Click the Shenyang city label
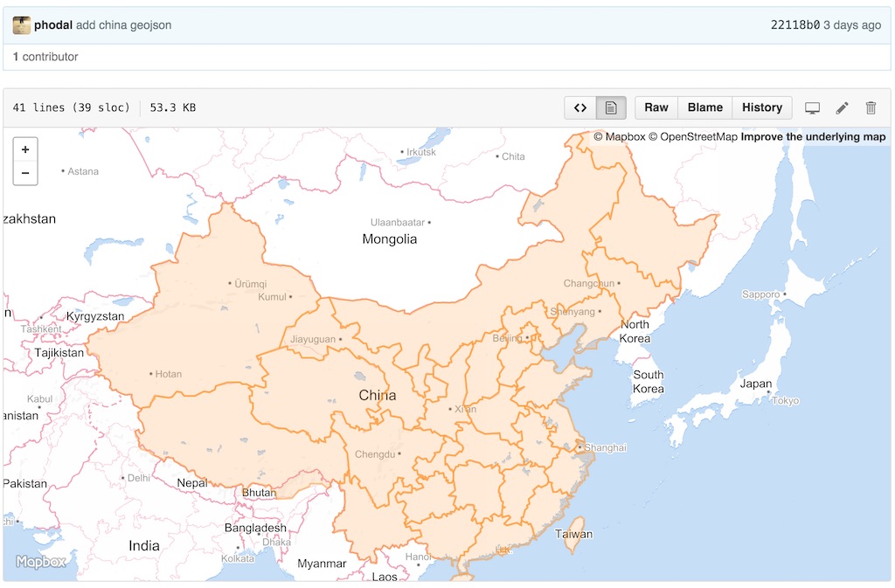The image size is (895, 588). click(572, 311)
